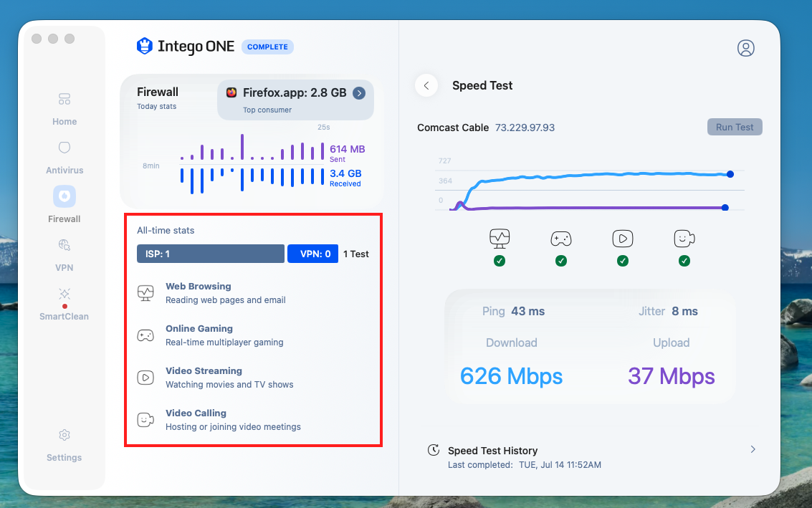Click the Comcast Cable provider name
This screenshot has width=812, height=508.
pos(453,128)
